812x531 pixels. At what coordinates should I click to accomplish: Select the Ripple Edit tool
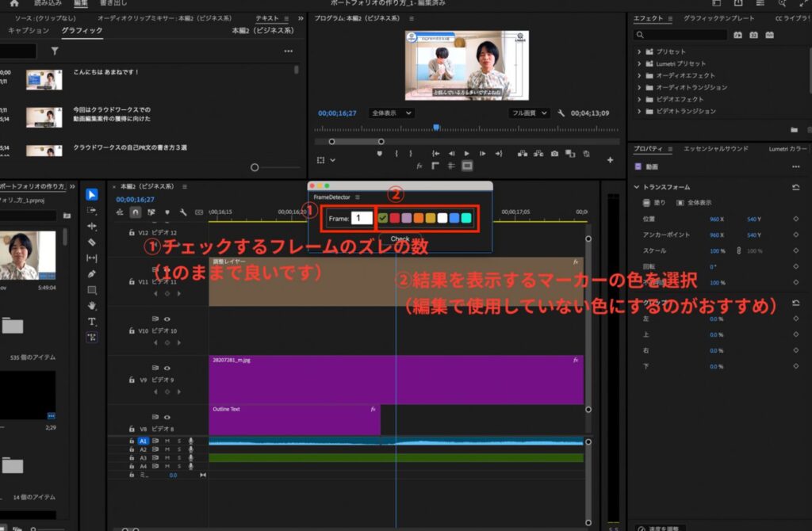(x=92, y=226)
